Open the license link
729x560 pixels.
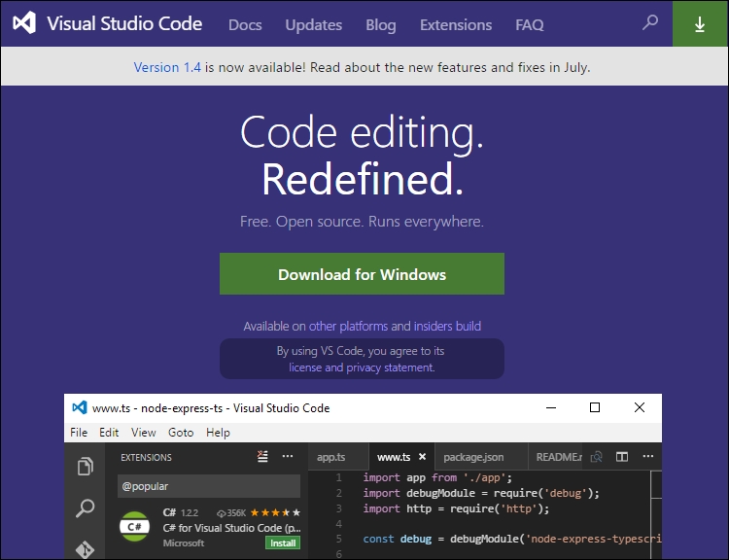pyautogui.click(x=305, y=367)
